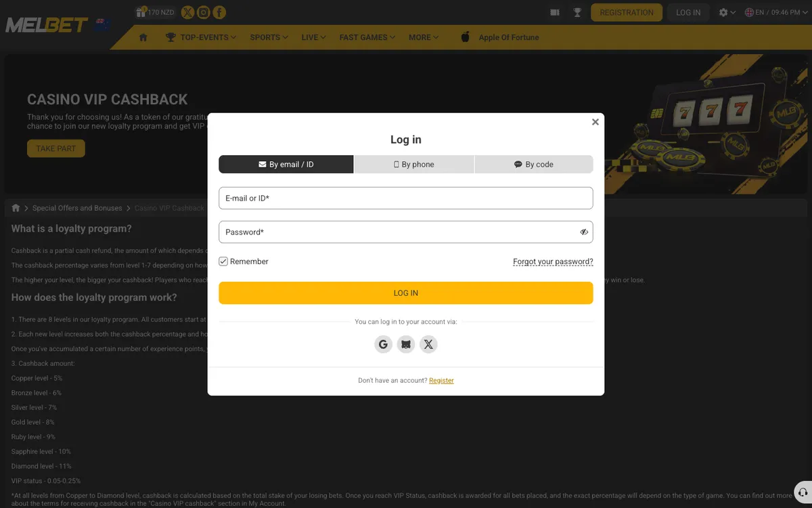Click the MELBET logo
The image size is (812, 508).
click(x=47, y=25)
